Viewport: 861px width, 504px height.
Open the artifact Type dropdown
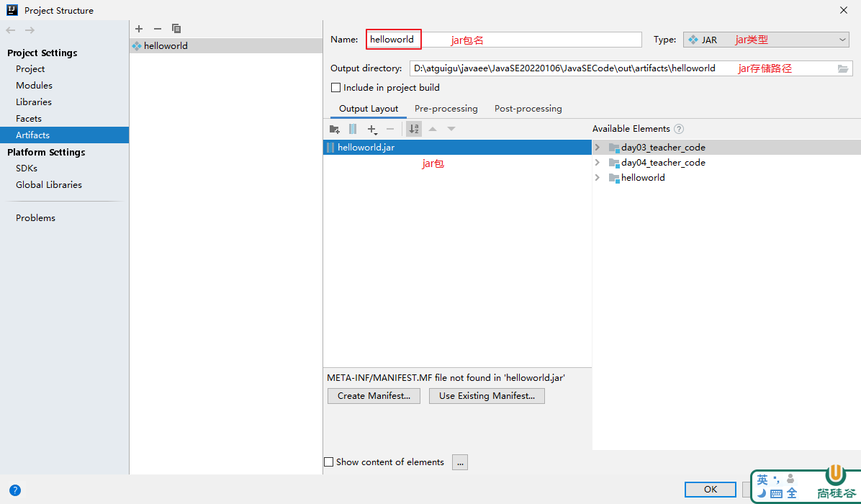pyautogui.click(x=767, y=40)
